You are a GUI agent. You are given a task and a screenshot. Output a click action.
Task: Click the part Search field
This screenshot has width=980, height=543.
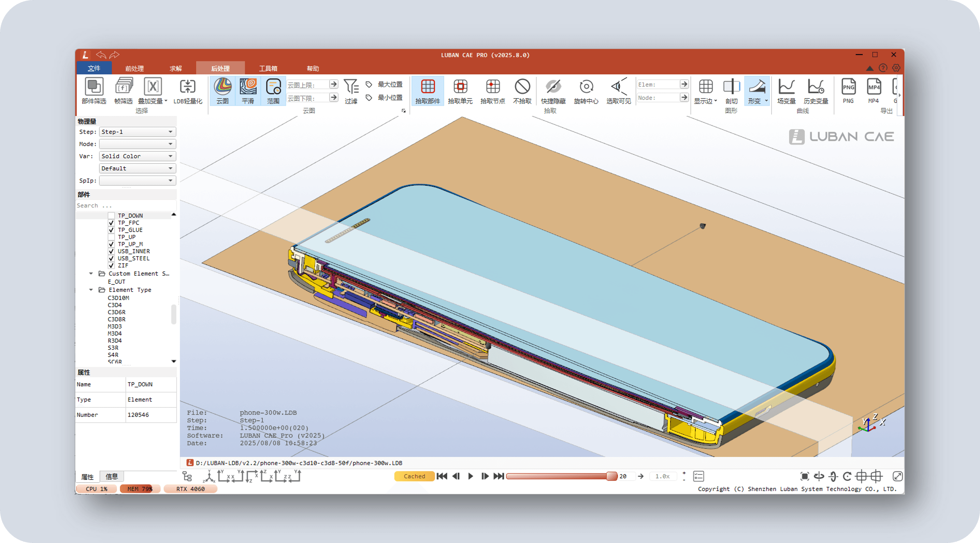[126, 205]
